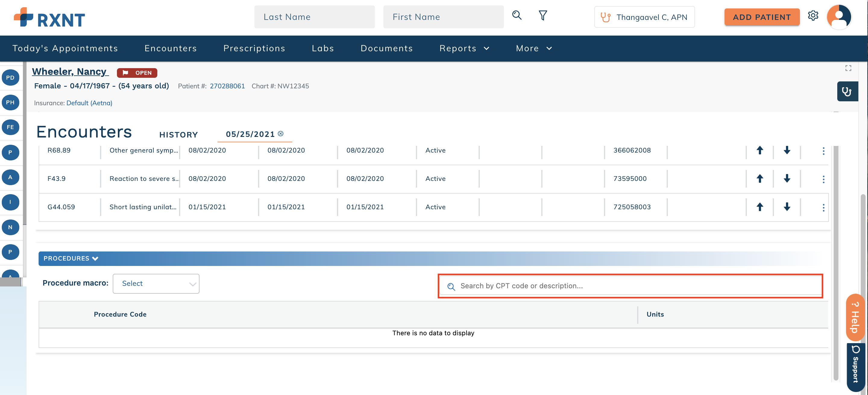868x395 pixels.
Task: Open the stethoscope side panel button
Action: pyautogui.click(x=847, y=91)
